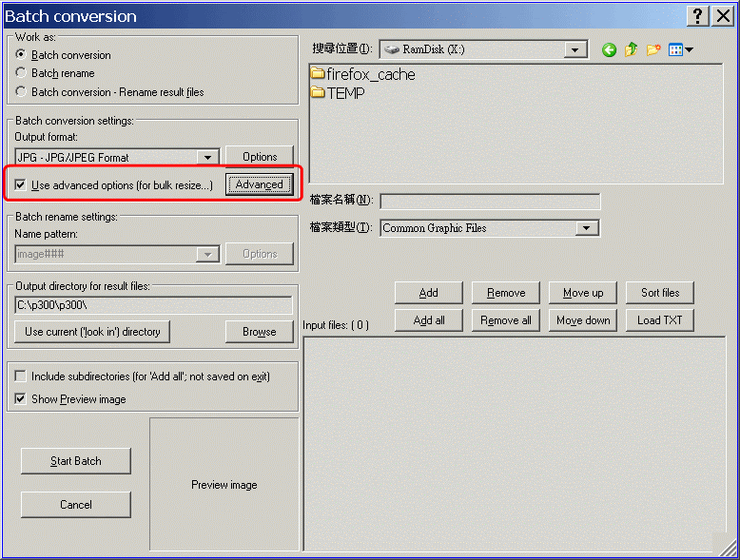Go up one folder level
Screen dimensions: 740x560
point(631,50)
